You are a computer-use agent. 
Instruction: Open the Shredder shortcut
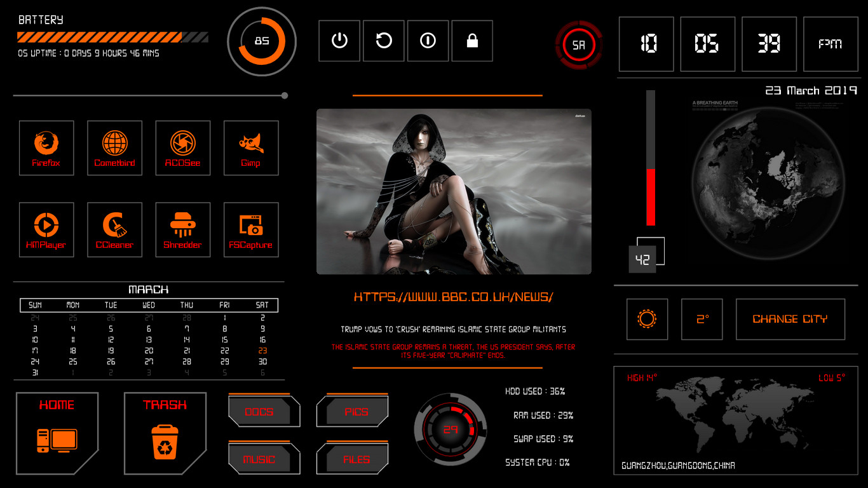(183, 230)
